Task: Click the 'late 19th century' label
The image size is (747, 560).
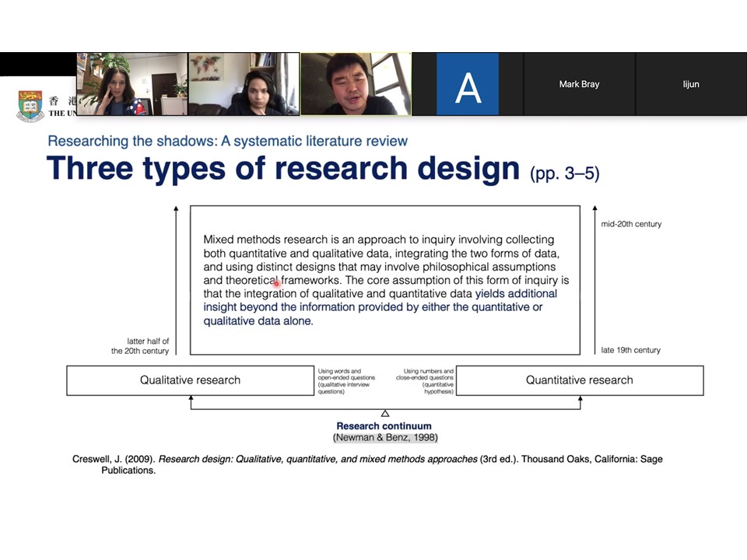Action: [631, 350]
